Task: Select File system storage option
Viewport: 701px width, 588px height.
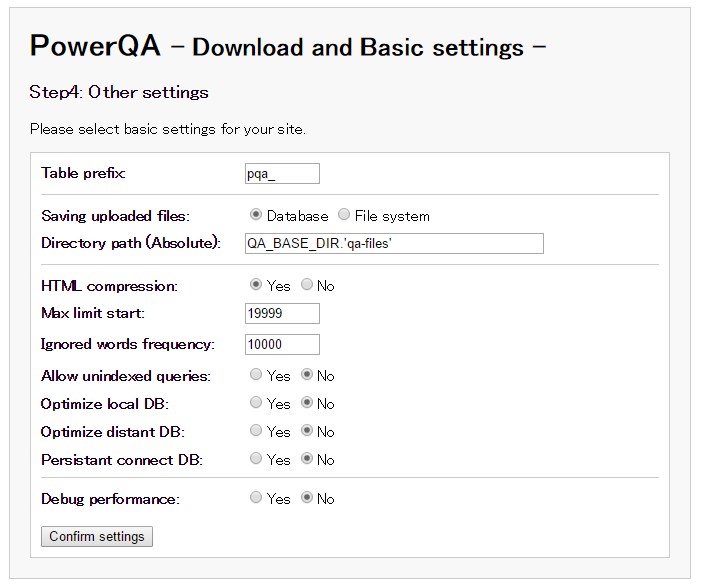Action: (x=344, y=215)
